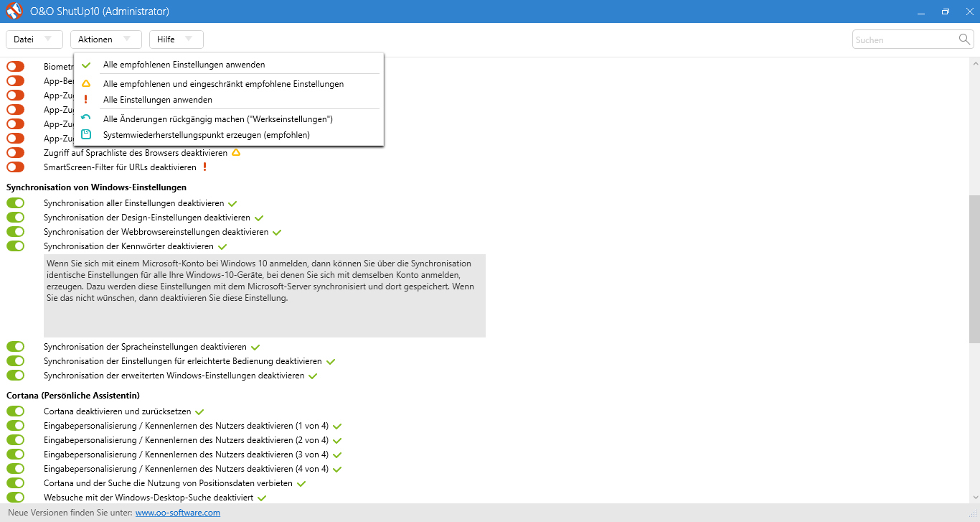980x522 pixels.
Task: Toggle Cortana deaktivieren und zurücksetzen switch
Action: pos(15,411)
